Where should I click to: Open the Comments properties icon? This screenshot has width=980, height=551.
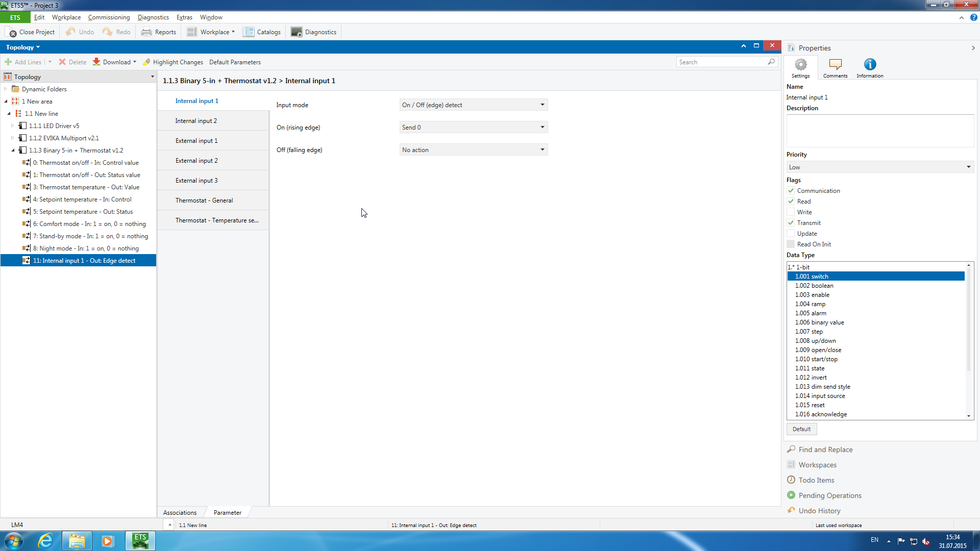(x=835, y=65)
